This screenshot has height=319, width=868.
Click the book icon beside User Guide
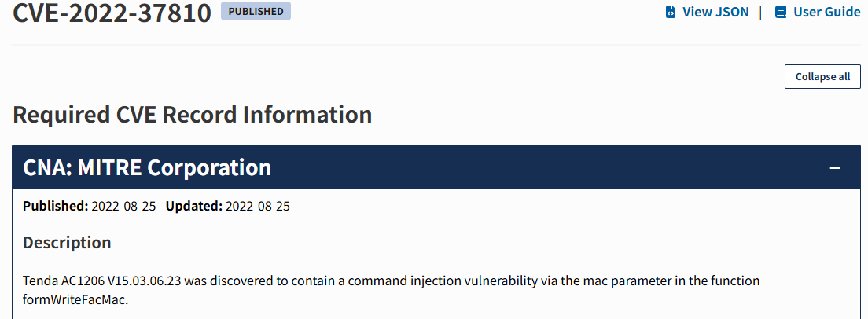click(x=781, y=12)
